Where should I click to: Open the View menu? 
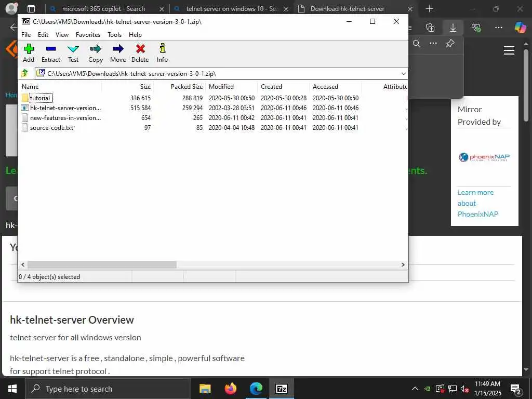pos(62,35)
